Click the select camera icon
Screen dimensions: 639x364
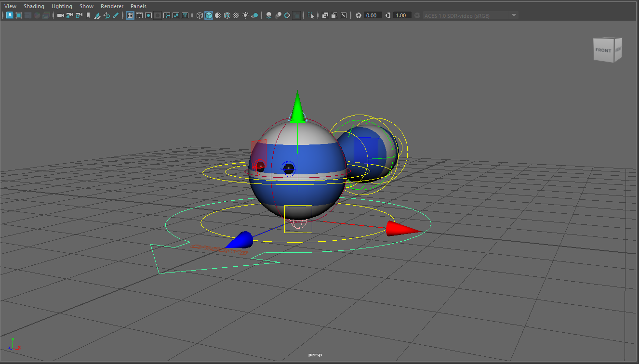60,15
